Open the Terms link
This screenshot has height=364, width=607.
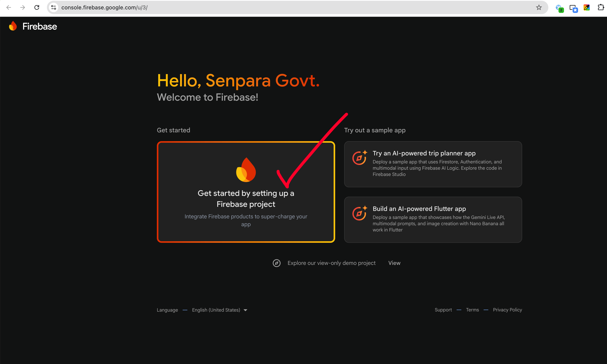click(472, 310)
